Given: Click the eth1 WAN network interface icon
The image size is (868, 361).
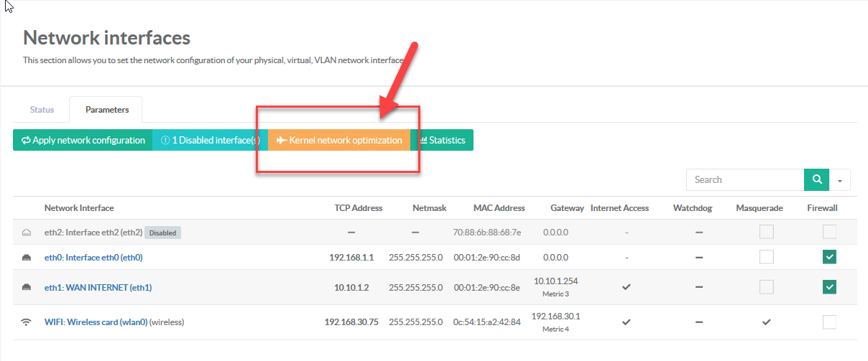Looking at the screenshot, I should (x=27, y=288).
